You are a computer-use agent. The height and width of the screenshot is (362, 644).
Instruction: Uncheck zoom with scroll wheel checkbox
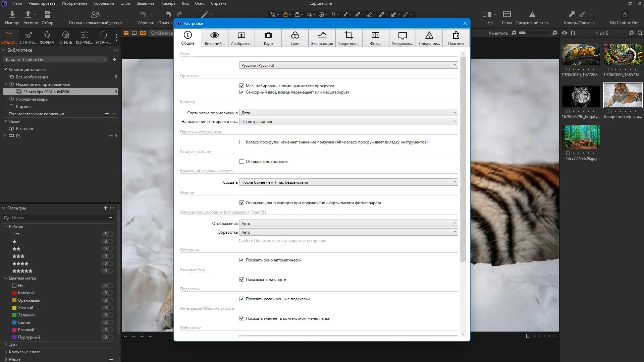pyautogui.click(x=242, y=86)
